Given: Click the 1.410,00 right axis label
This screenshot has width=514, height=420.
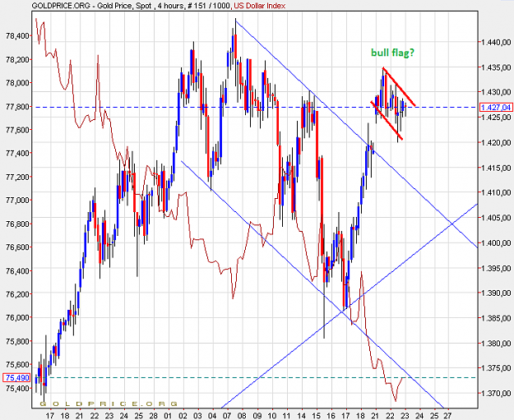Looking at the screenshot, I should [x=496, y=192].
